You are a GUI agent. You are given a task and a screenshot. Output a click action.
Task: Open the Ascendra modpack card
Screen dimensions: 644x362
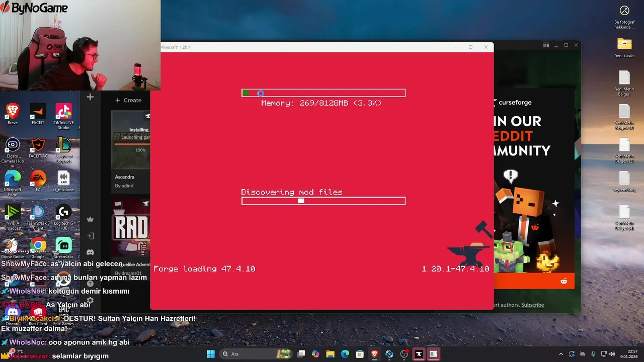(131, 151)
